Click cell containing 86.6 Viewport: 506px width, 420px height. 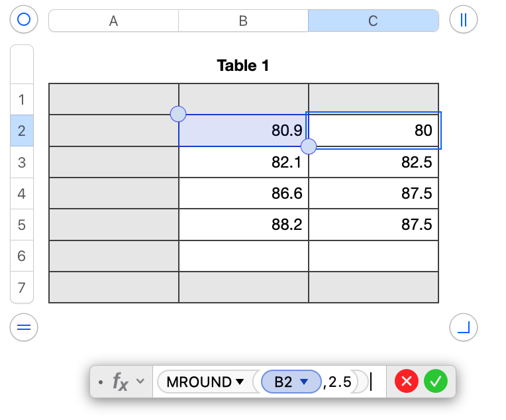(x=244, y=193)
